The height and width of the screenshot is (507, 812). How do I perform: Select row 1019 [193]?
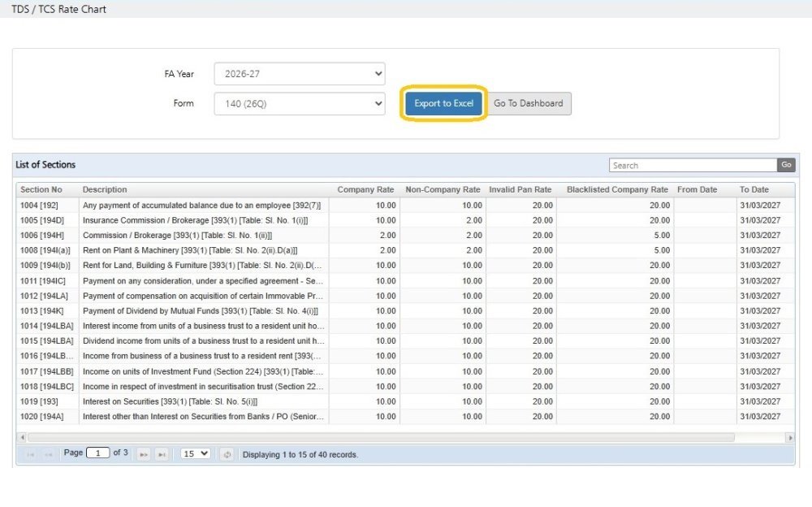[405, 401]
